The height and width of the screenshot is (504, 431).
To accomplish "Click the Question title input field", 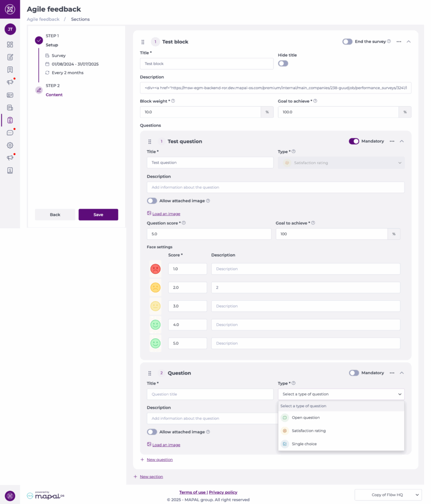I will click(210, 394).
